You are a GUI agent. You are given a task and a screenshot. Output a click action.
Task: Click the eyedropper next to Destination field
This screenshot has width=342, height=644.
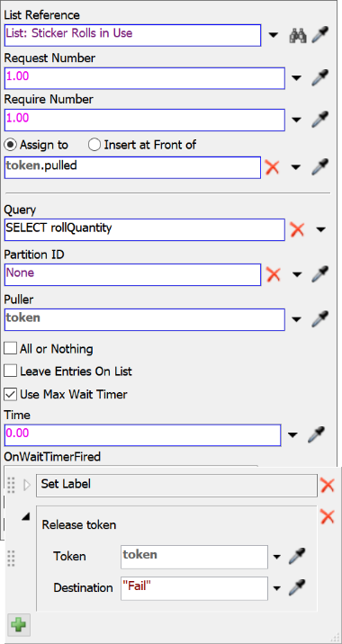296,587
